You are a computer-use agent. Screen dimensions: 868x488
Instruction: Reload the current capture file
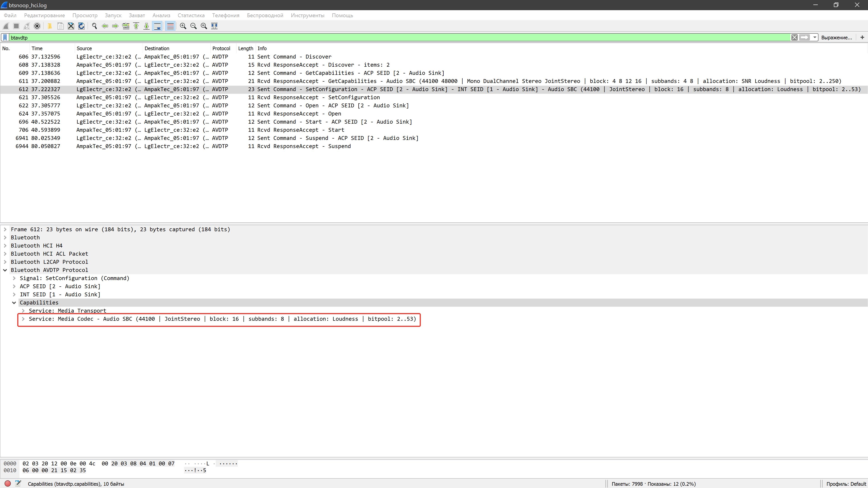[x=81, y=26]
